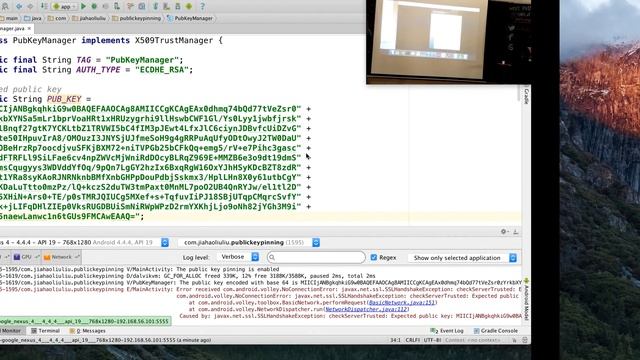
Task: Toggle the Regex checkbox
Action: [373, 257]
